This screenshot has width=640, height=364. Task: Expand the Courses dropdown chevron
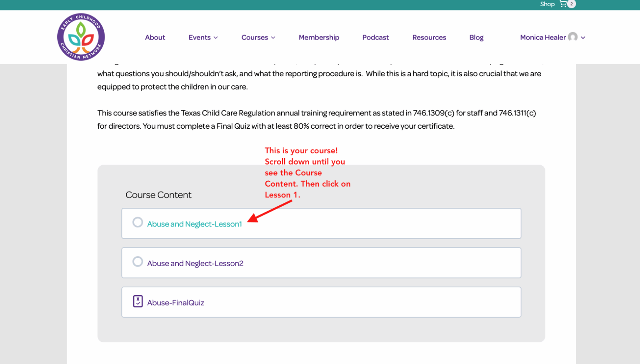click(x=273, y=37)
